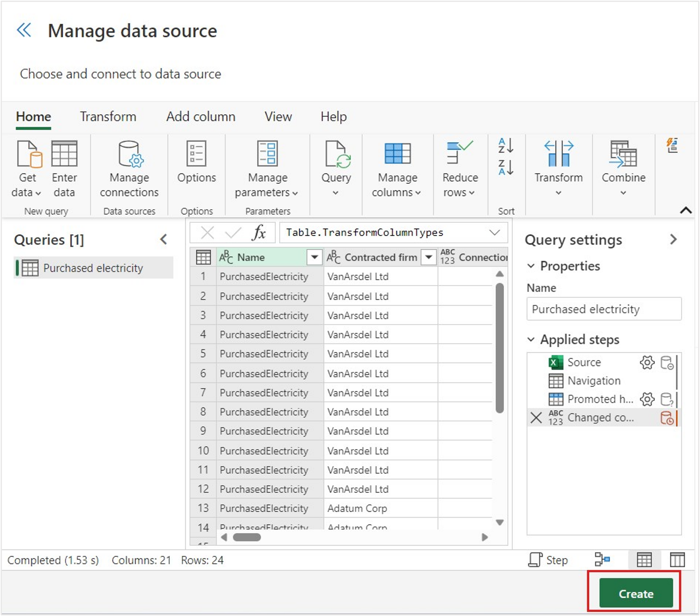Open the Add column tab

coord(201,117)
